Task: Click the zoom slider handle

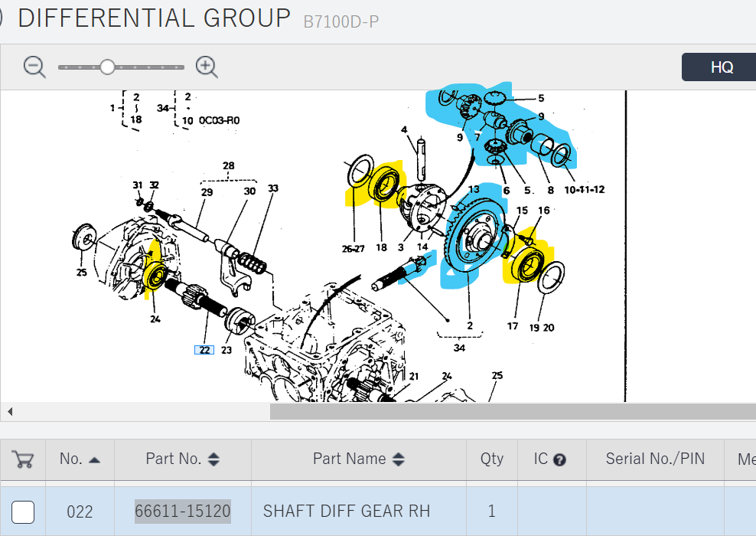Action: point(107,67)
